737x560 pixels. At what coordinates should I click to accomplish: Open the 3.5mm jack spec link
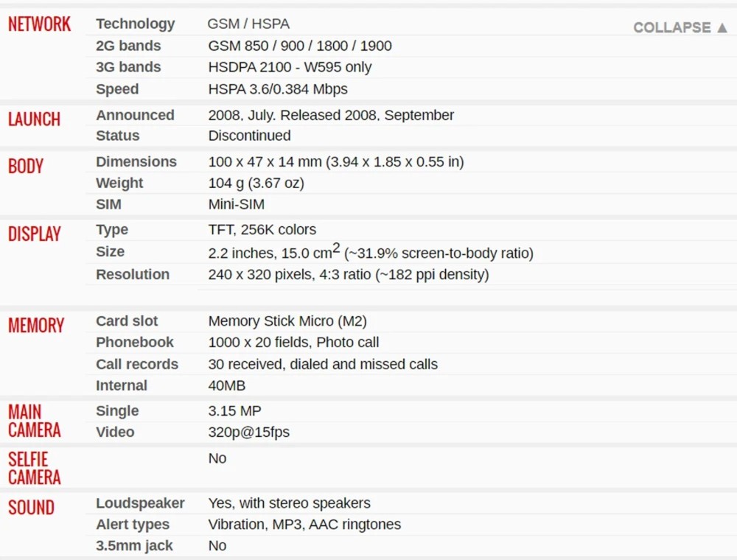click(134, 546)
